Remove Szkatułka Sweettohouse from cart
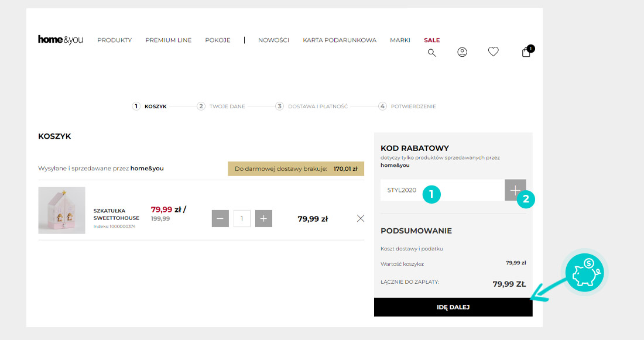 [361, 218]
